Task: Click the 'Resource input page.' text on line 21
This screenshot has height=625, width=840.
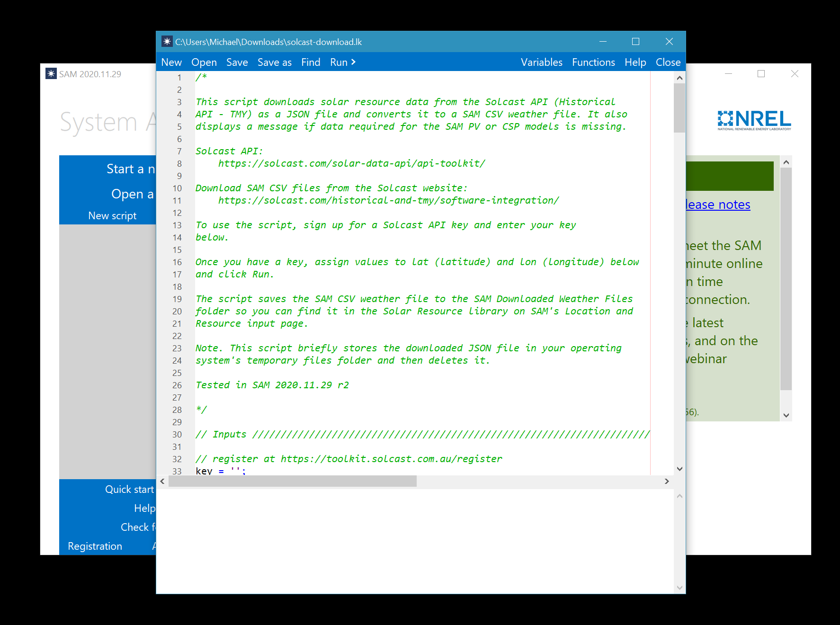Action: 252,323
